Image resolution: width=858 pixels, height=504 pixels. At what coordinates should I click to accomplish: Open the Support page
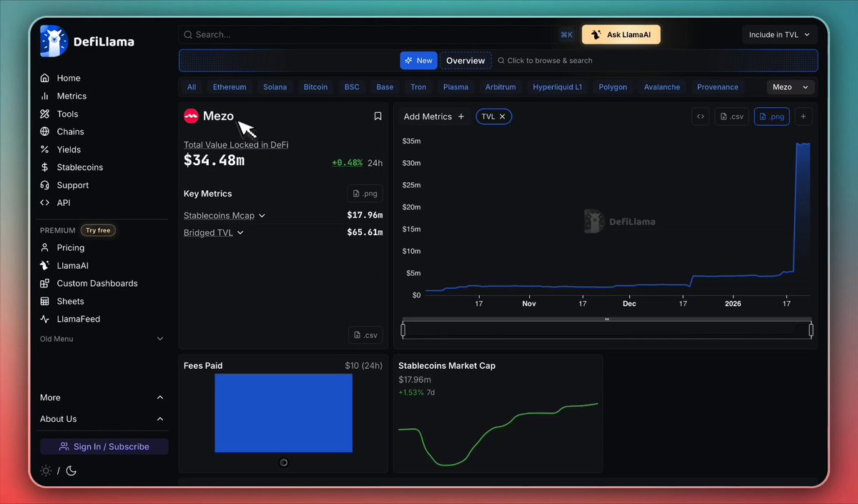[72, 185]
